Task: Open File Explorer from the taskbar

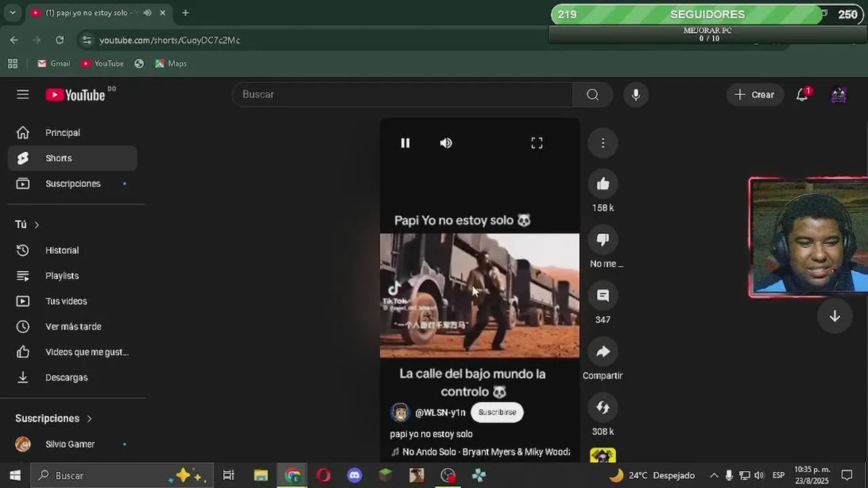Action: 260,475
